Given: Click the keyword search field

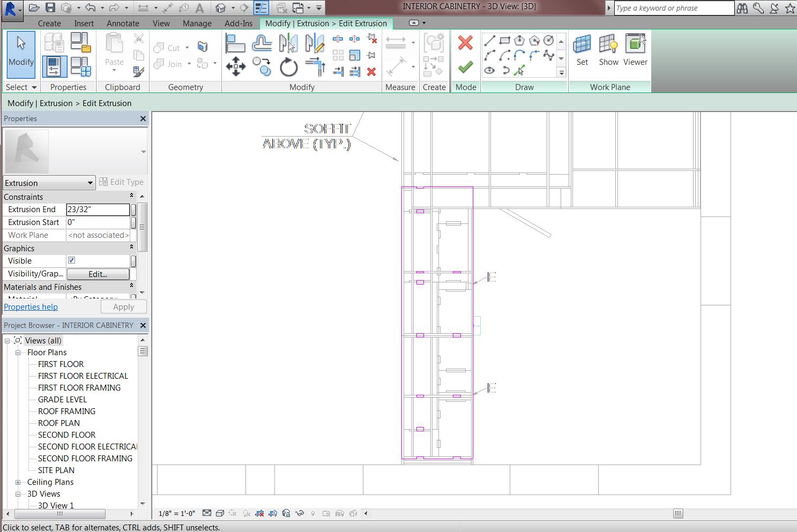Looking at the screenshot, I should (x=673, y=8).
